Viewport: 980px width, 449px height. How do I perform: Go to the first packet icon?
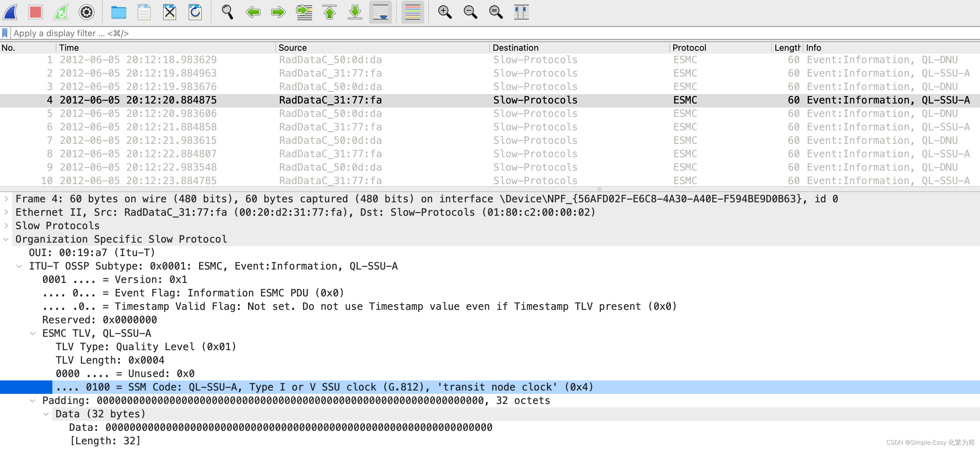coord(330,12)
